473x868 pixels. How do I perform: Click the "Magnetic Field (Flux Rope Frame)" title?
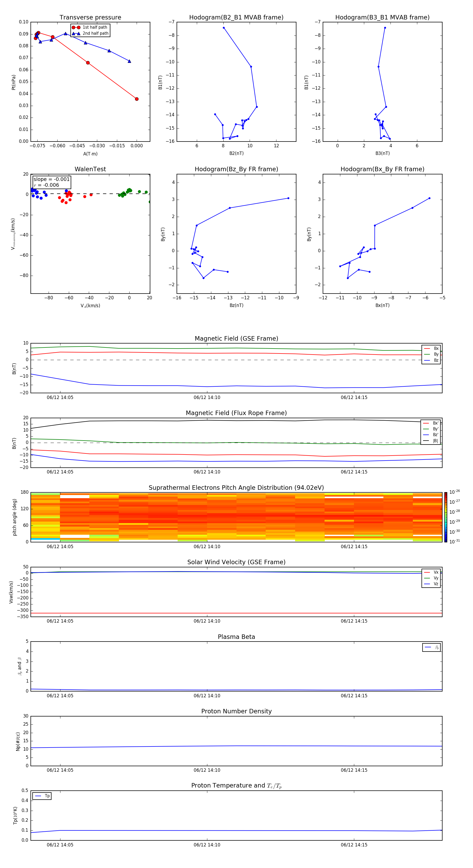pos(236,413)
